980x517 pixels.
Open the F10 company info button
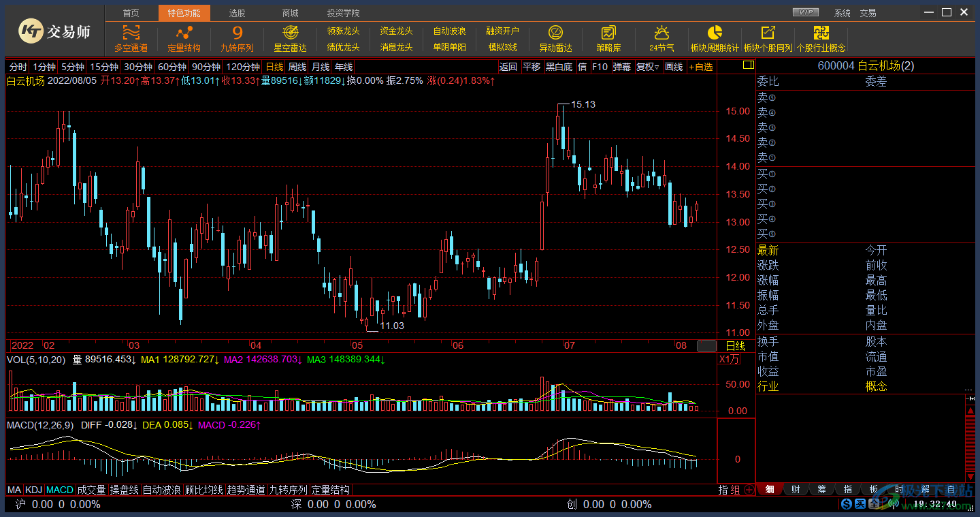pos(600,67)
